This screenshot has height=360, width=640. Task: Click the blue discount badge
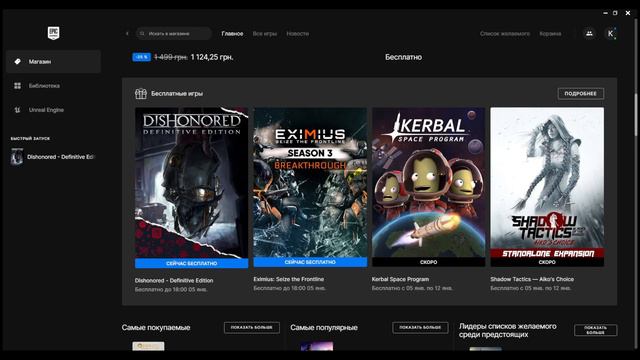pos(141,57)
